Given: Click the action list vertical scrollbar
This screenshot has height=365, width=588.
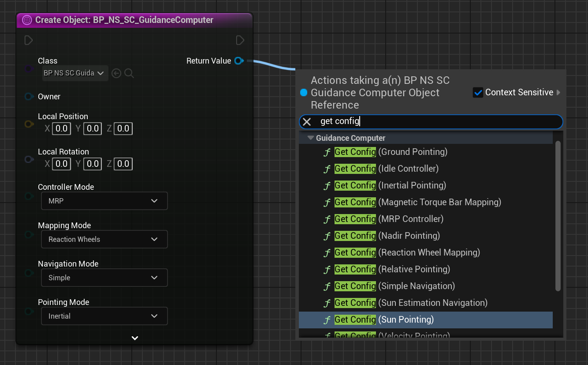Looking at the screenshot, I should coord(558,216).
